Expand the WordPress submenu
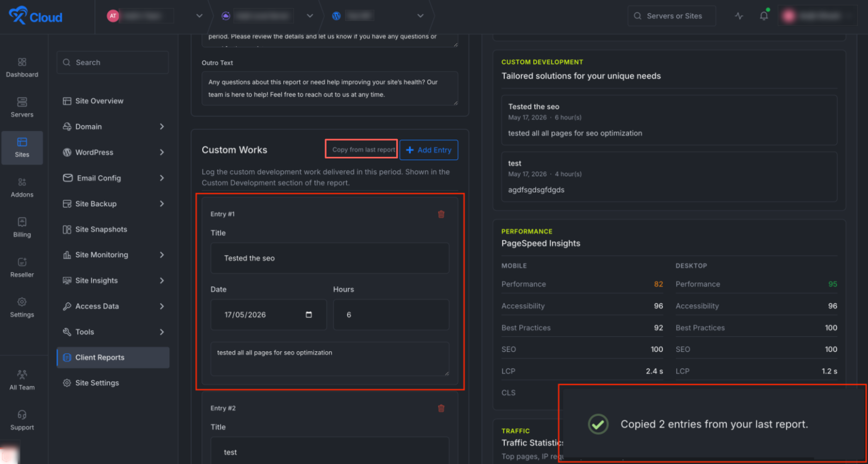Image resolution: width=868 pixels, height=464 pixels. (162, 153)
